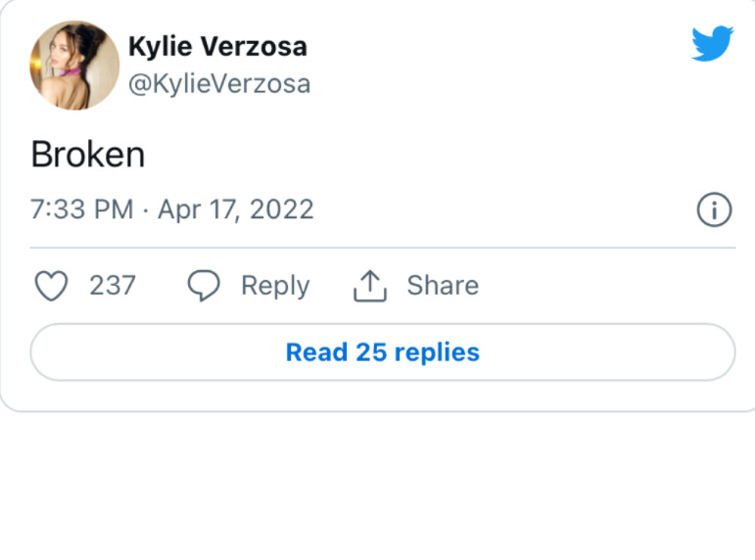The height and width of the screenshot is (560, 755).
Task: Open the tweet info circle icon
Action: 714,210
